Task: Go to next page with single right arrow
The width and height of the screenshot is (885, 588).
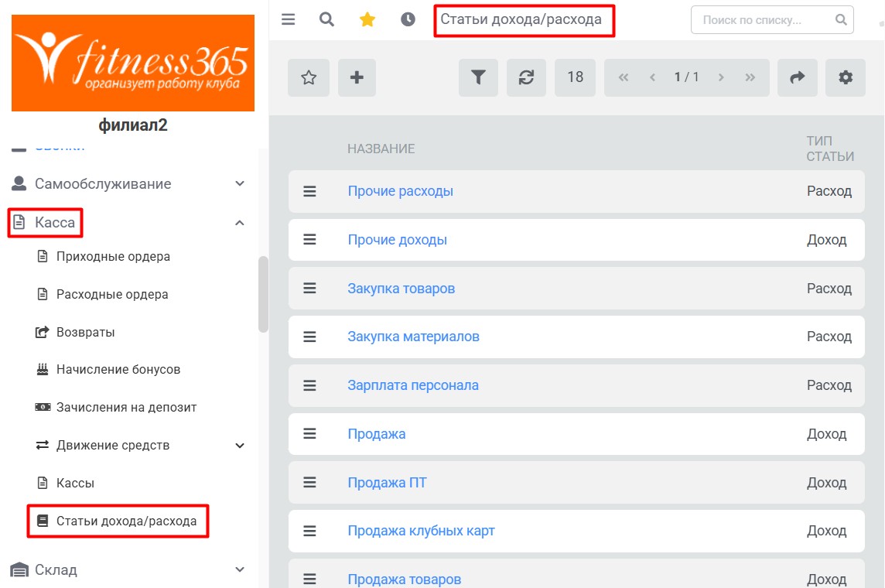Action: coord(721,77)
